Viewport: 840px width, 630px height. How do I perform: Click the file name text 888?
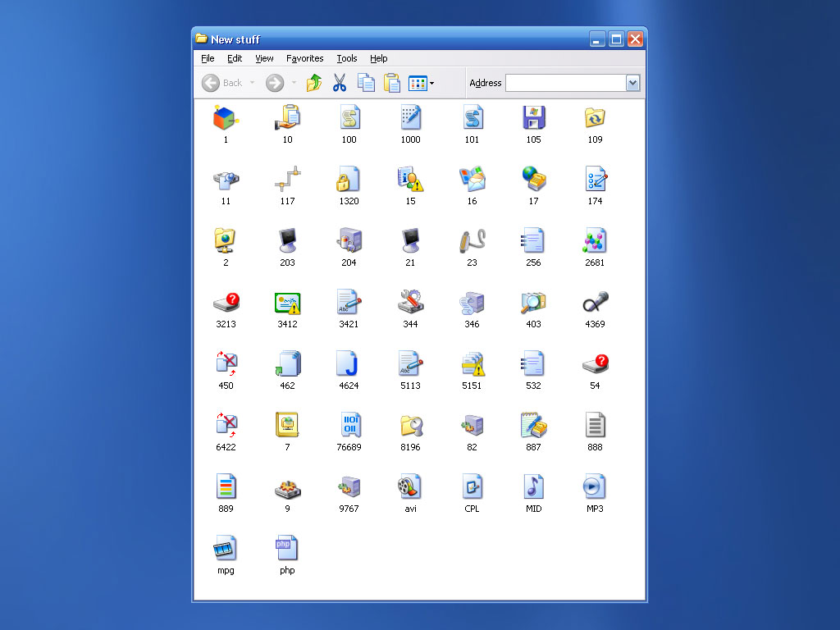pos(596,447)
